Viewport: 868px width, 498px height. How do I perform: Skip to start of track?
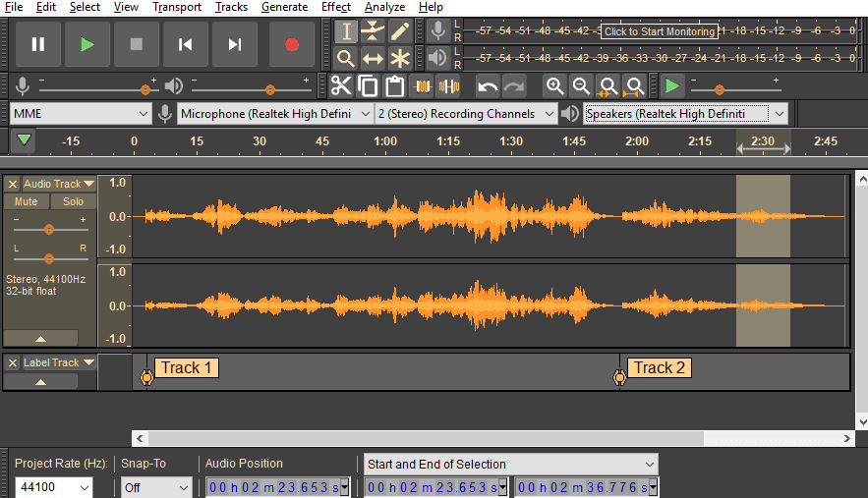pyautogui.click(x=186, y=44)
